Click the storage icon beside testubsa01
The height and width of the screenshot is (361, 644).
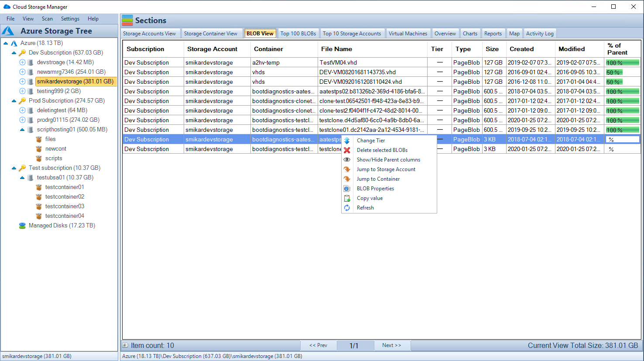(x=31, y=178)
